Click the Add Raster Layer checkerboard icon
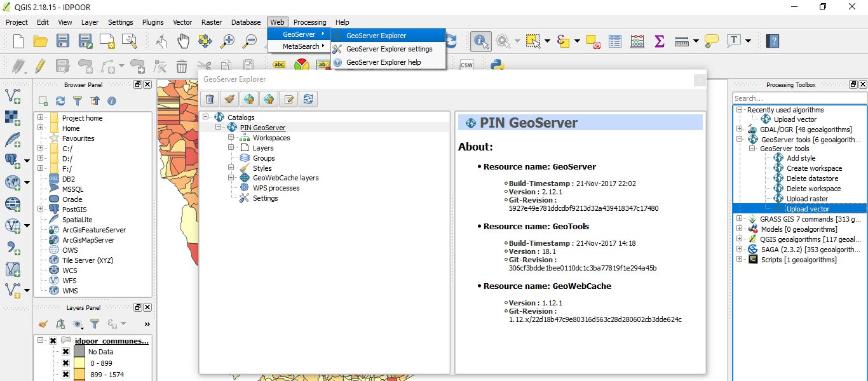 tap(12, 117)
